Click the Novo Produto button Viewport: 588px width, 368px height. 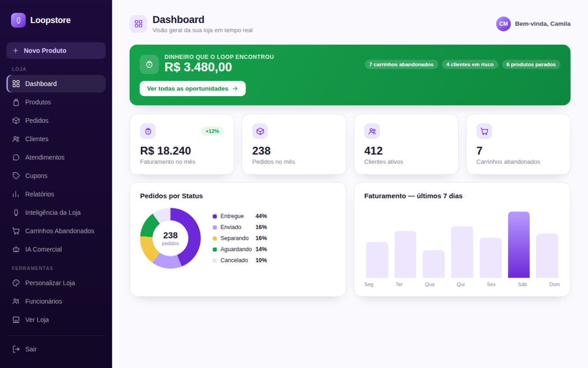(x=56, y=51)
